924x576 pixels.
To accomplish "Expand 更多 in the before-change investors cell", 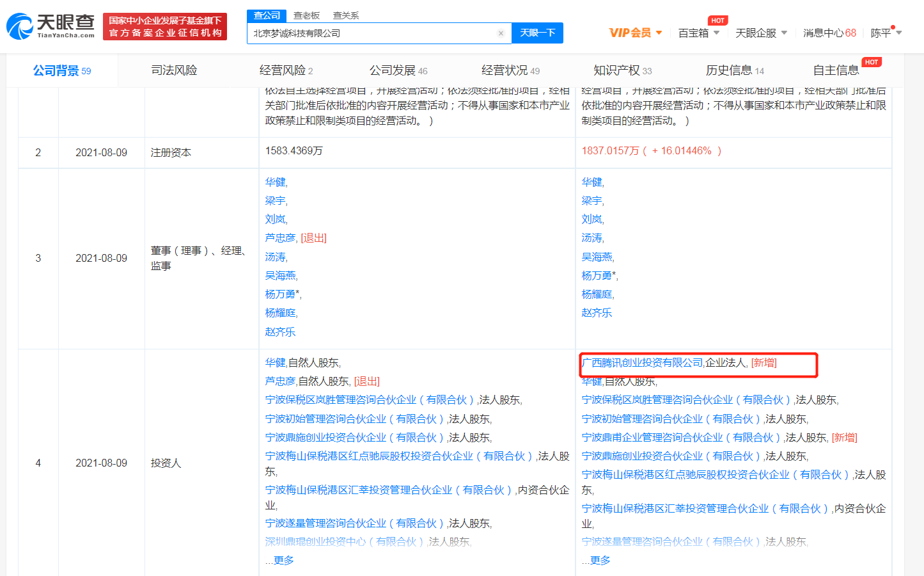I will pyautogui.click(x=283, y=561).
